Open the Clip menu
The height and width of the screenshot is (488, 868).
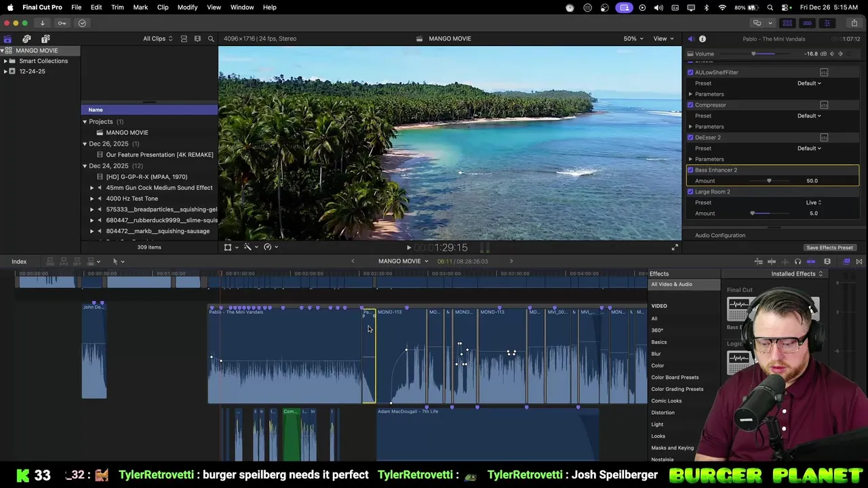click(x=163, y=7)
